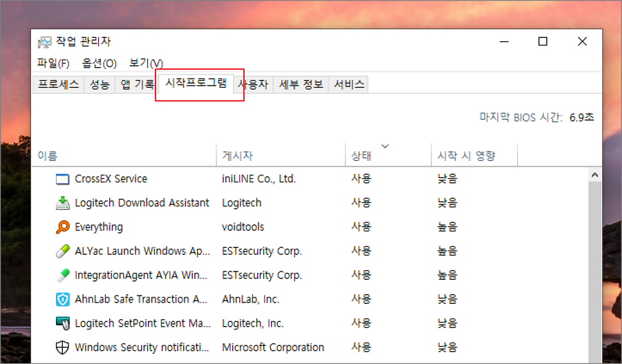Click the IntegrationAgent AYIA icon
This screenshot has width=622, height=364.
(x=62, y=275)
